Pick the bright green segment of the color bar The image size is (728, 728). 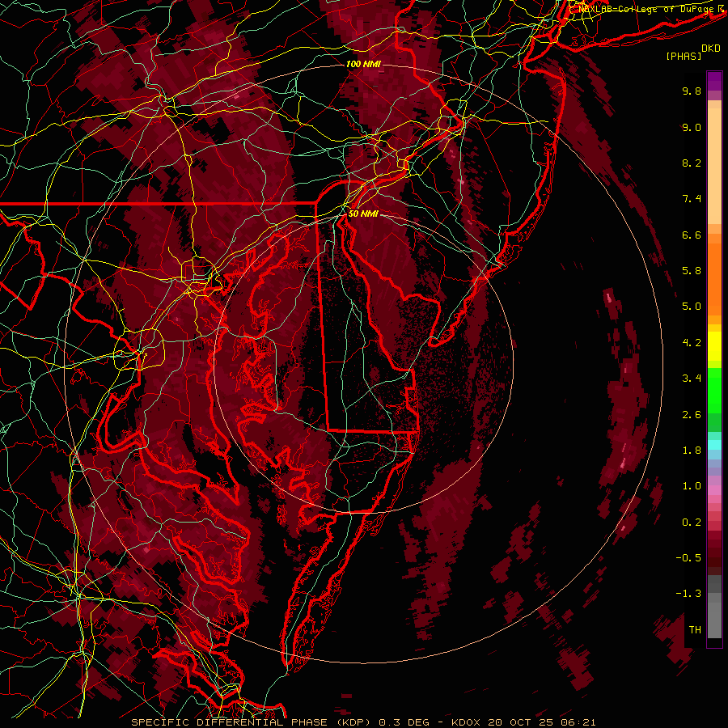tap(714, 390)
